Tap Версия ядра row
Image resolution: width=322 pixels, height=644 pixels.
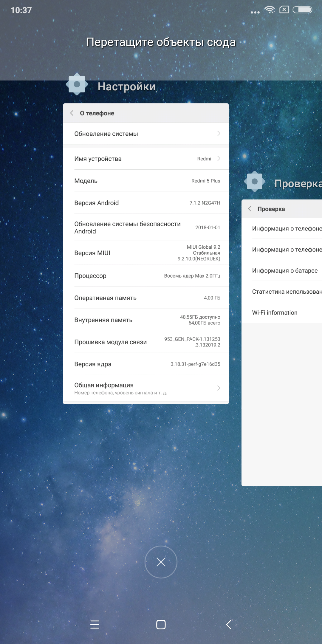pyautogui.click(x=146, y=364)
